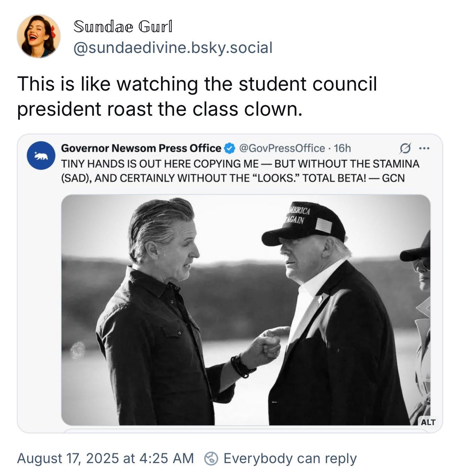Screen dimensions: 460x476
Task: Open the black-and-white embedded photo
Action: pos(246,310)
